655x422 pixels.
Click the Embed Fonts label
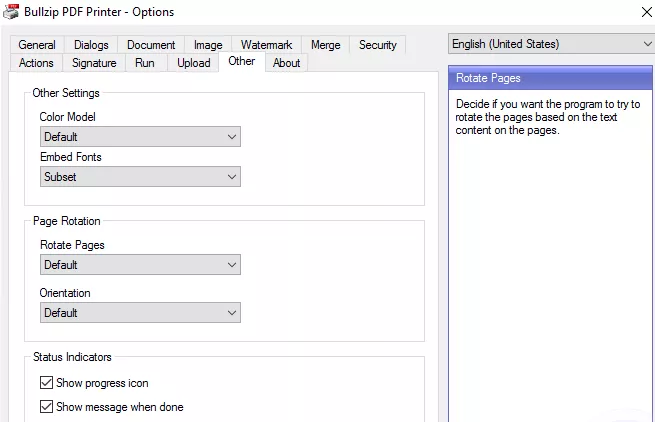(x=71, y=157)
